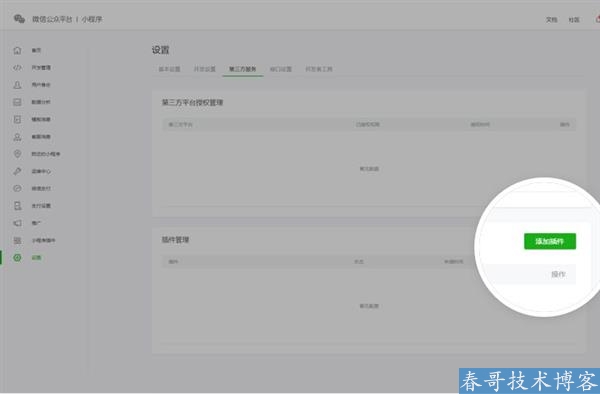Screen dimensions: 600x394
Task: Switch to the 开发设置 tab
Action: (205, 69)
